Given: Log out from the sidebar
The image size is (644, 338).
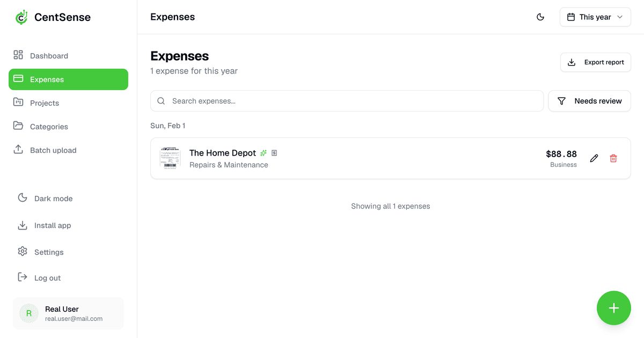Looking at the screenshot, I should pos(47,278).
